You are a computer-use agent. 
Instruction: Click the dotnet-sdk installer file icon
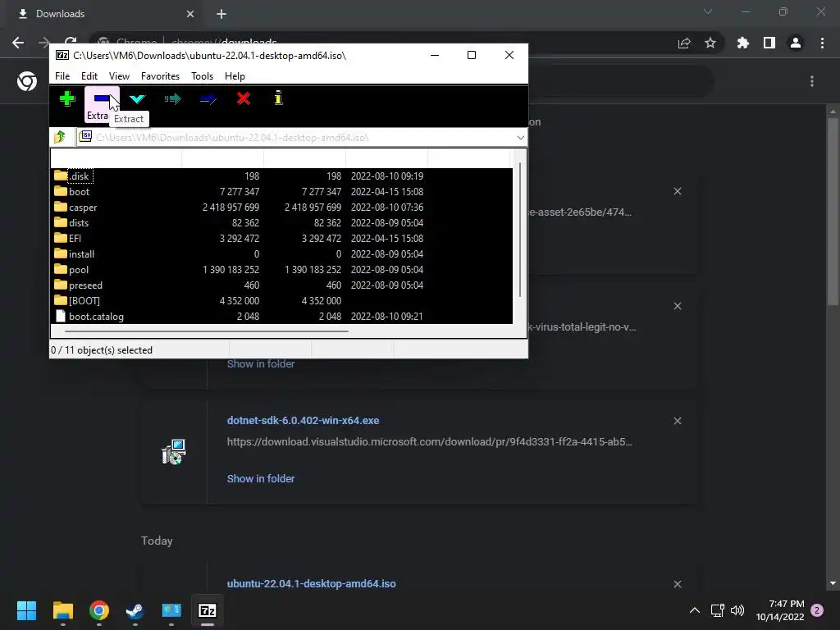point(174,451)
